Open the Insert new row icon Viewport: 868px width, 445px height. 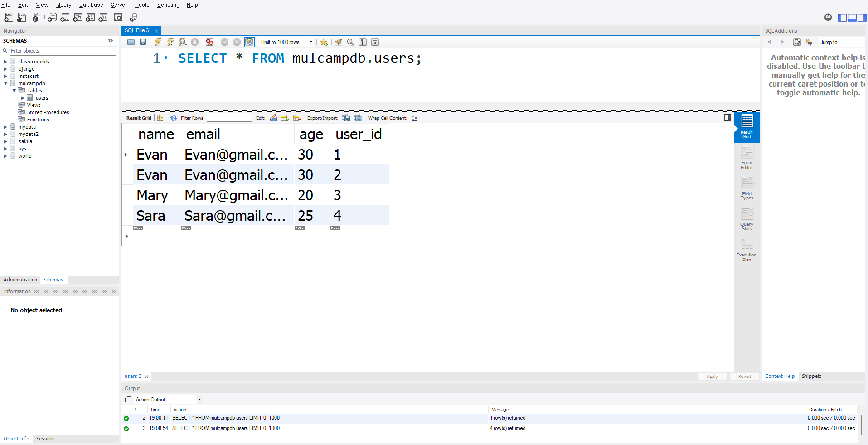coord(285,118)
